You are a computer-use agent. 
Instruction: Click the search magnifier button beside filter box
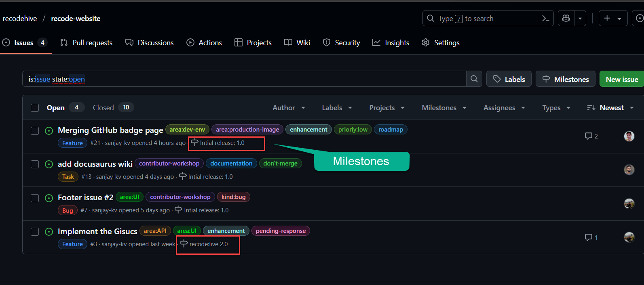point(474,79)
